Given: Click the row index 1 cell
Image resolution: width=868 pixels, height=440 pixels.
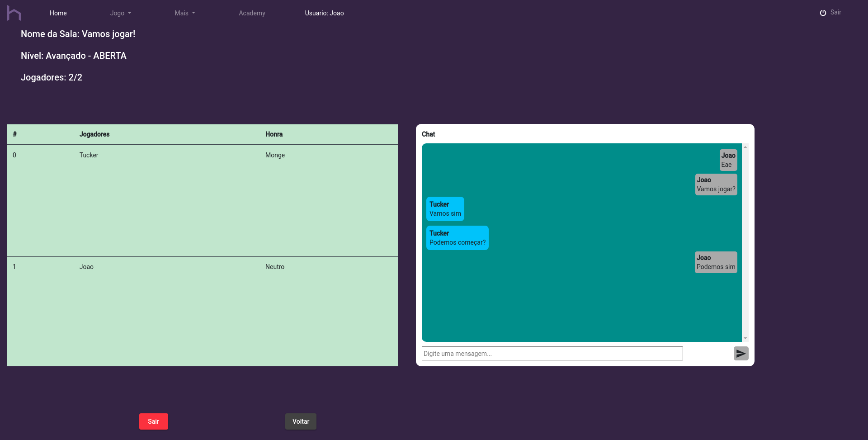Looking at the screenshot, I should (14, 267).
